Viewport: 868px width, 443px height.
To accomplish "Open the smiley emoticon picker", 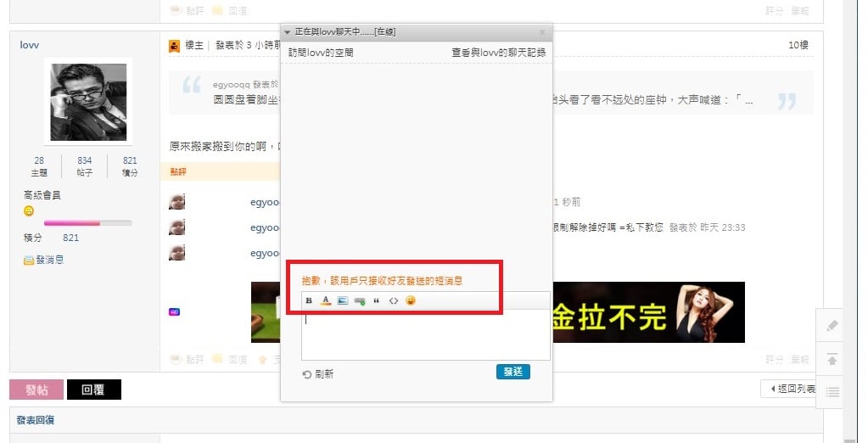I will pos(410,300).
